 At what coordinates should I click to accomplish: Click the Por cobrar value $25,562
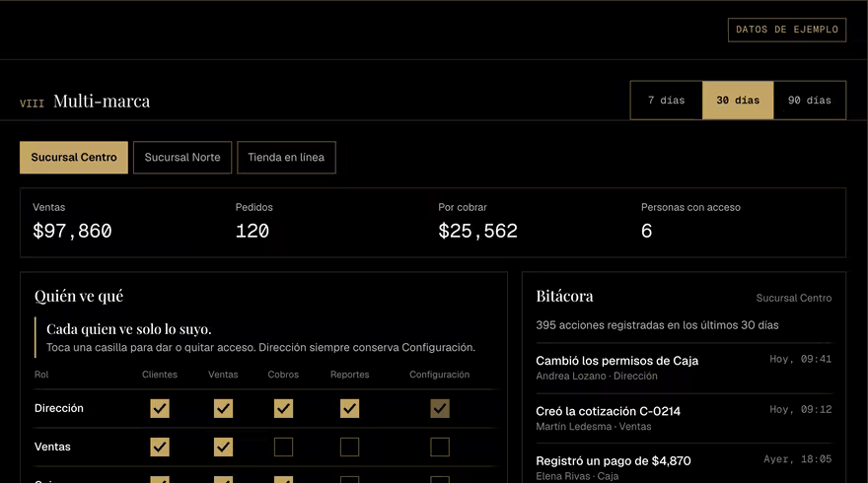[x=477, y=231]
